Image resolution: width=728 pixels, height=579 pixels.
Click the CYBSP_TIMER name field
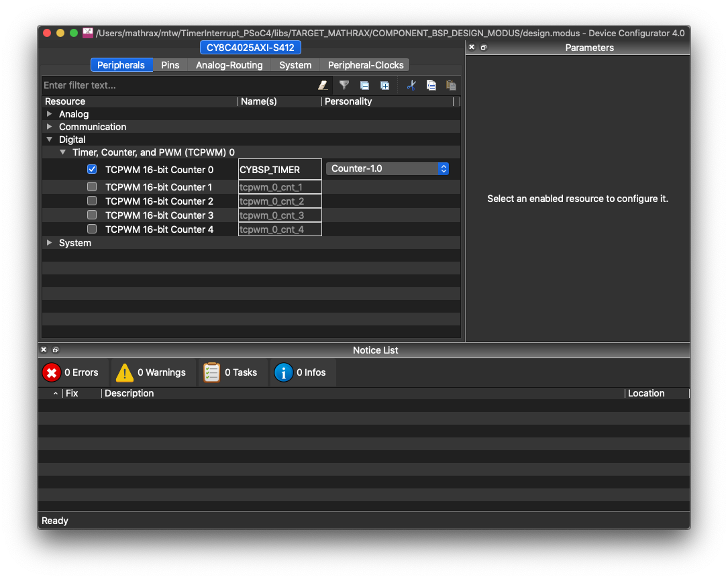[x=279, y=169]
